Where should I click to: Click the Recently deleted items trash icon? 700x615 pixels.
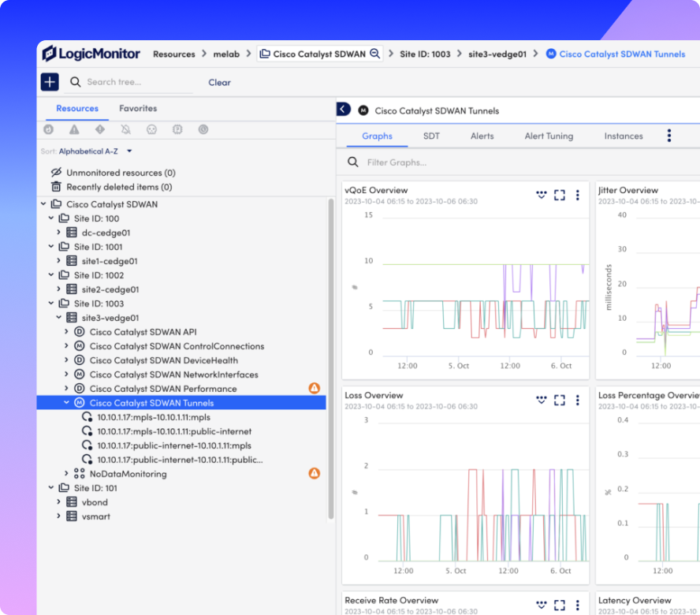click(56, 186)
